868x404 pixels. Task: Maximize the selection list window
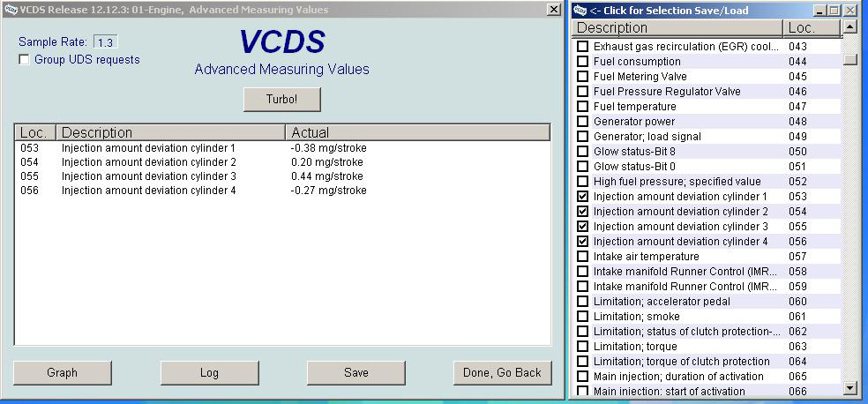tap(834, 10)
